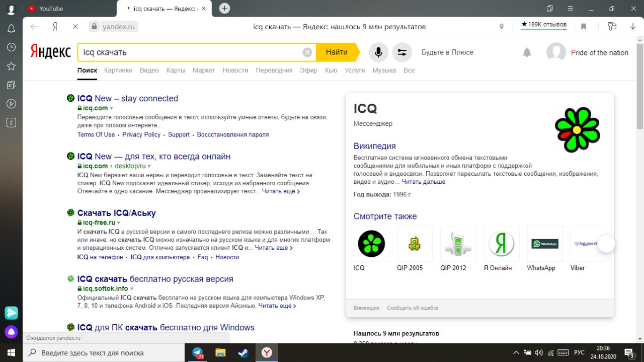The image size is (644, 362).
Task: Expand Читать ещё under Скачать ICQ/Аську
Action: pyautogui.click(x=274, y=248)
